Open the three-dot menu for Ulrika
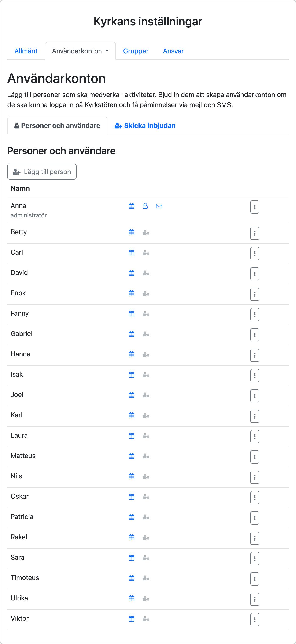 point(255,599)
